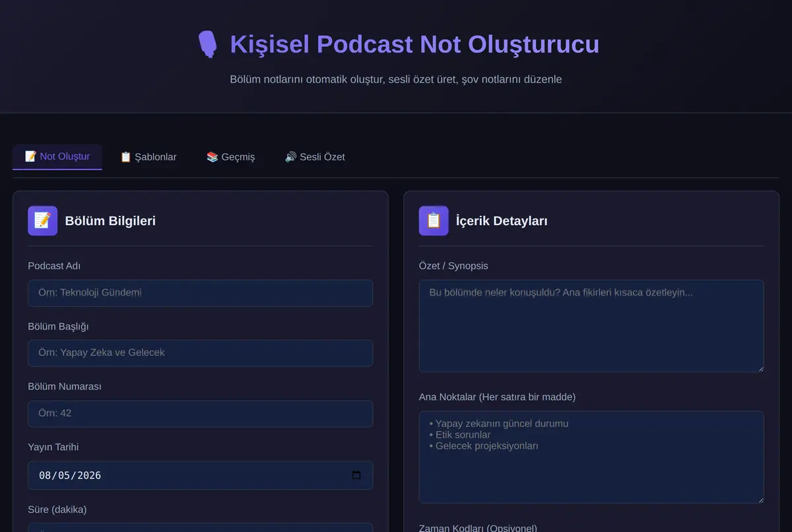The width and height of the screenshot is (792, 532).
Task: Open the Şablonlar tab
Action: pyautogui.click(x=148, y=157)
